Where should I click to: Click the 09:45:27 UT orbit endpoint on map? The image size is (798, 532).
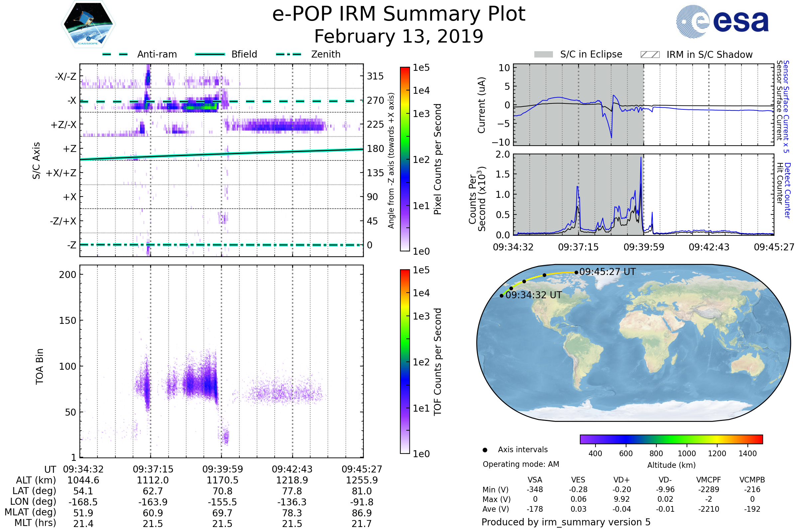pos(576,272)
